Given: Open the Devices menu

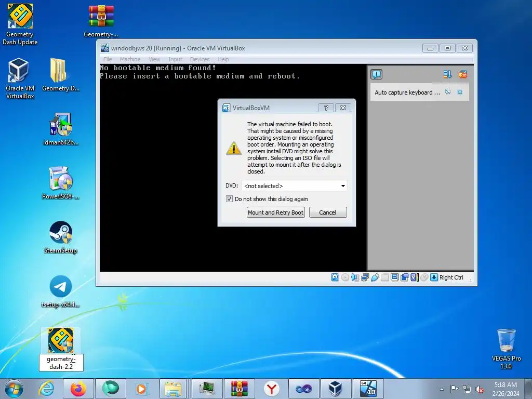Looking at the screenshot, I should [200, 59].
